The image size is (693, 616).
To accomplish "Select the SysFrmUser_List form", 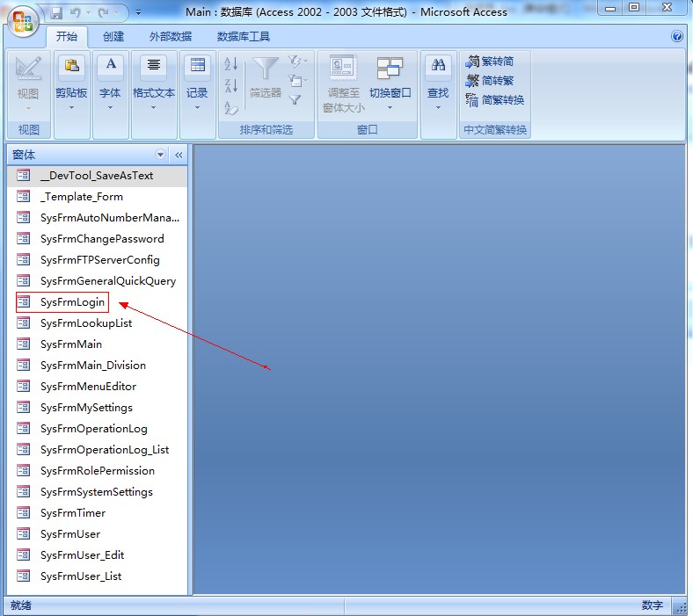I will click(98, 576).
